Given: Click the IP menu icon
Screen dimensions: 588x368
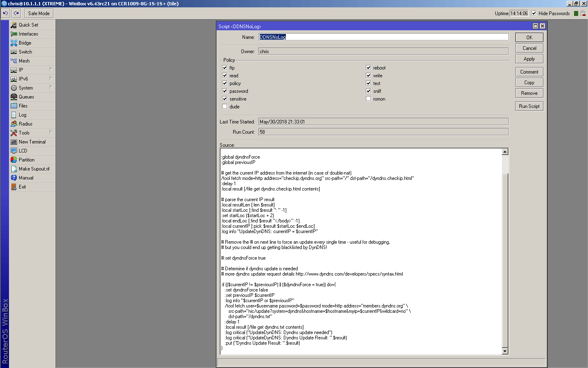Looking at the screenshot, I should tap(14, 70).
